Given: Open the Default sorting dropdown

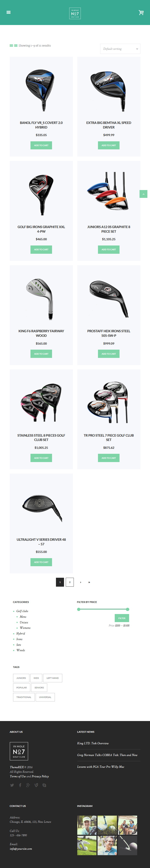Looking at the screenshot, I should click(120, 49).
